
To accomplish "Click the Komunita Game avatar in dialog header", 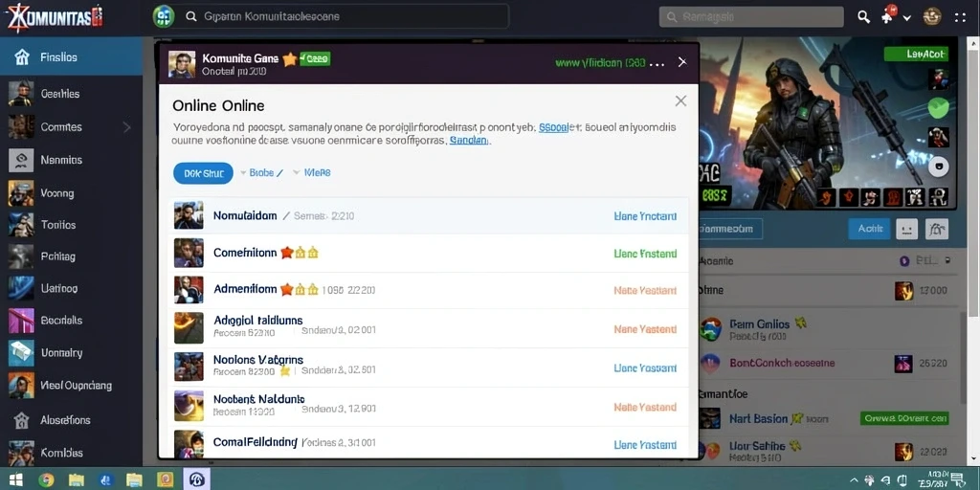I will tap(182, 64).
